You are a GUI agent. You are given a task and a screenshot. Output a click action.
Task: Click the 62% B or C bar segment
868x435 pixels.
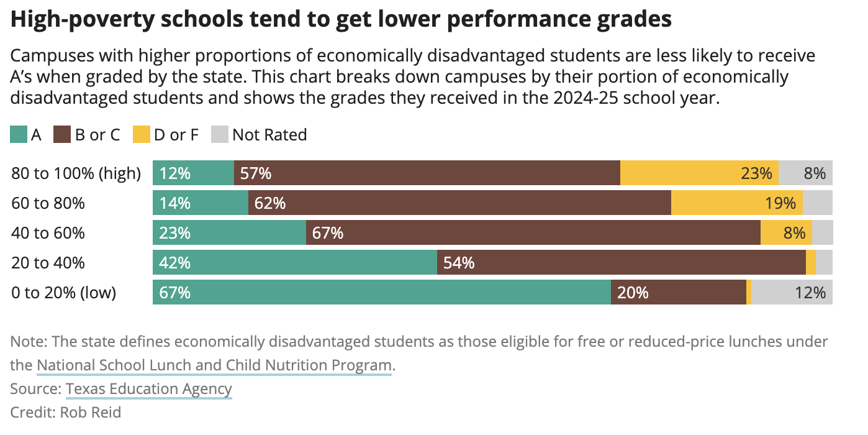tap(459, 203)
